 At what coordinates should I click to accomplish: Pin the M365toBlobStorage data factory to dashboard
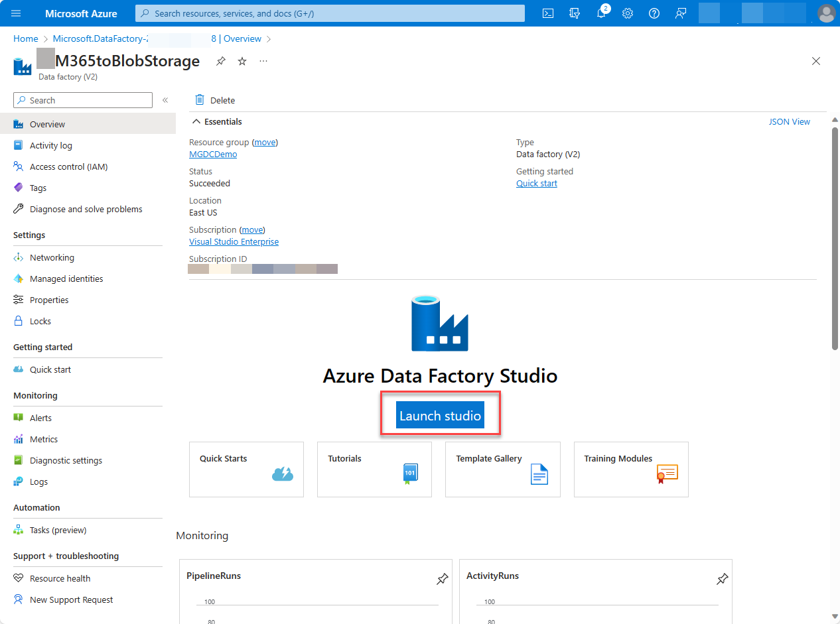220,61
